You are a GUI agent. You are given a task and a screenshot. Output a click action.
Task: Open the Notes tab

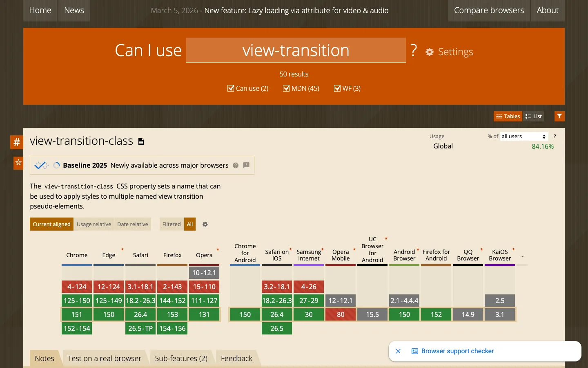[45, 359]
